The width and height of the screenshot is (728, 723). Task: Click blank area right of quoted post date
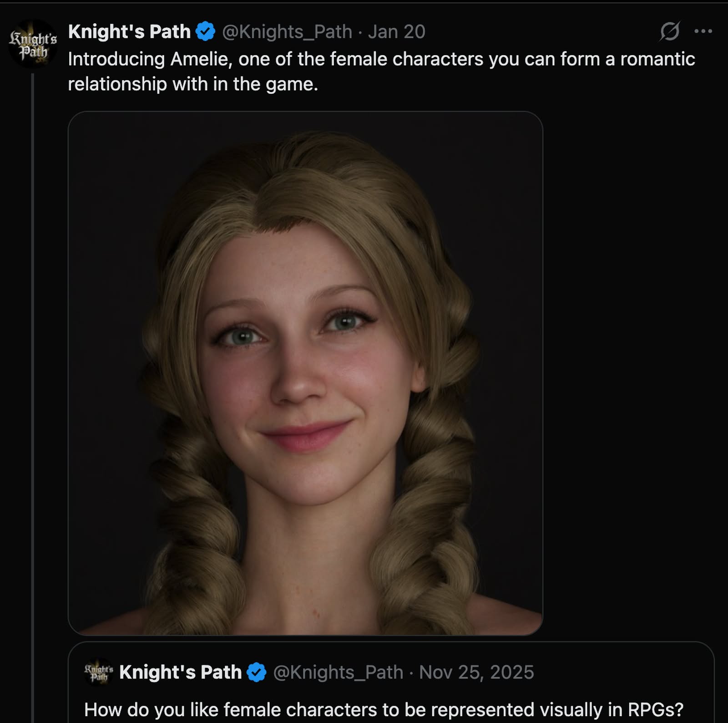(x=623, y=672)
